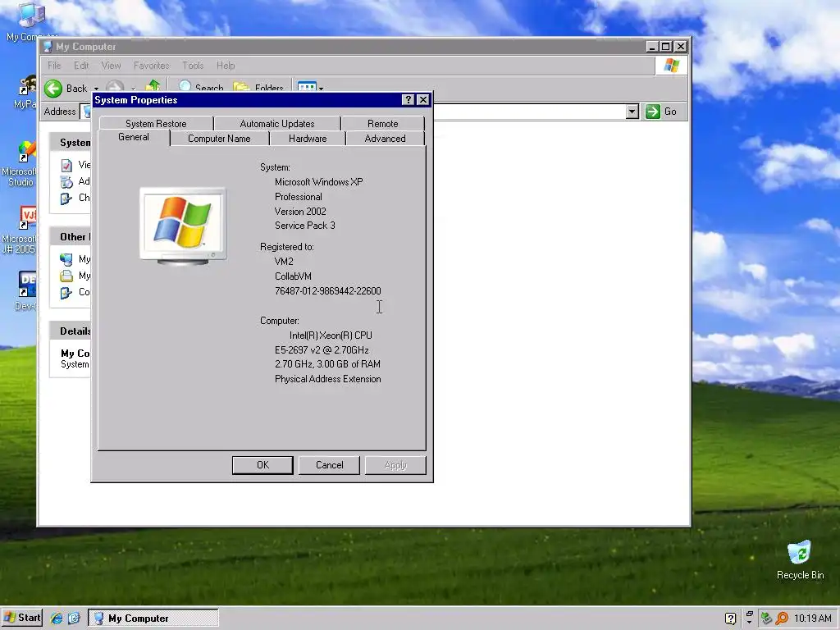The height and width of the screenshot is (630, 840).
Task: Minimize the My Computer window
Action: click(652, 47)
